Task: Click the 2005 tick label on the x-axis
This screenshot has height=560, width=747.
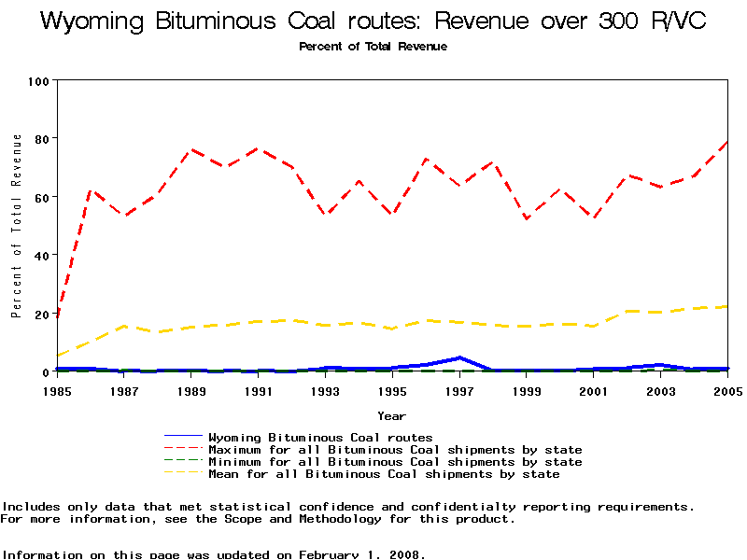Action: click(x=727, y=390)
